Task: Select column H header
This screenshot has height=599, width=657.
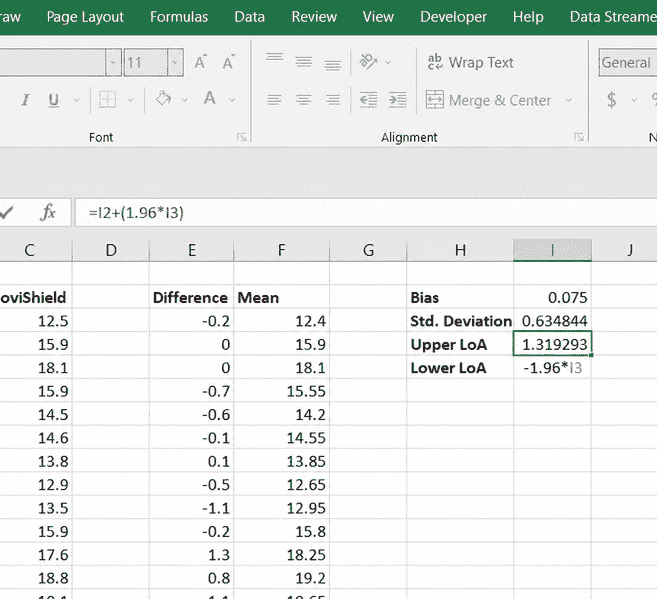Action: pyautogui.click(x=460, y=250)
